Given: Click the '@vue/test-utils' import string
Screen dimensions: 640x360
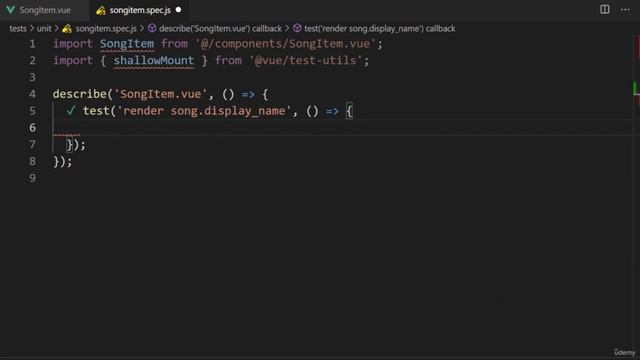Looking at the screenshot, I should tap(306, 60).
